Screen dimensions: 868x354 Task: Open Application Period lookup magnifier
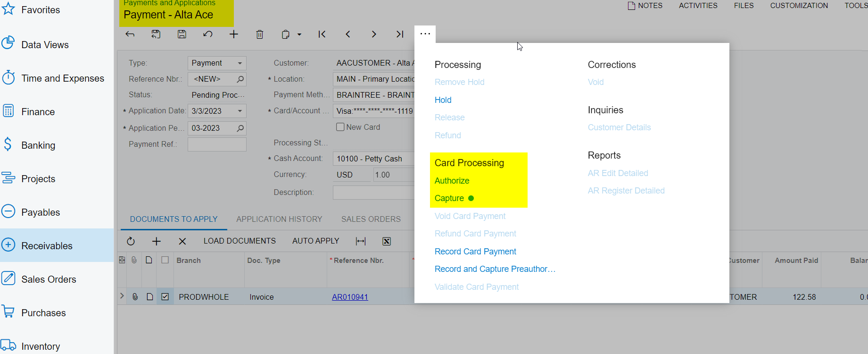(x=240, y=128)
